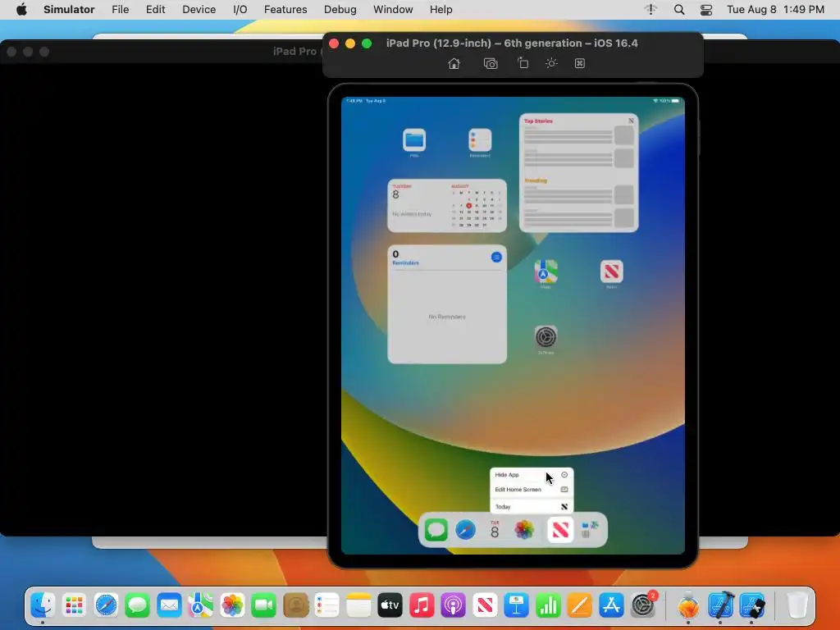Screen dimensions: 840x630
Task: Open the Device menu
Action: coord(199,10)
